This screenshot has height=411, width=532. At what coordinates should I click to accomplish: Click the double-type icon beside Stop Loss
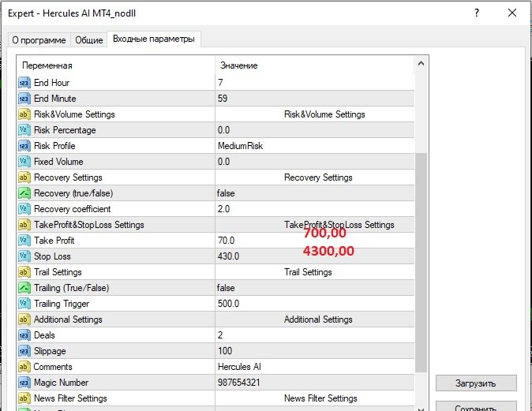tap(24, 256)
